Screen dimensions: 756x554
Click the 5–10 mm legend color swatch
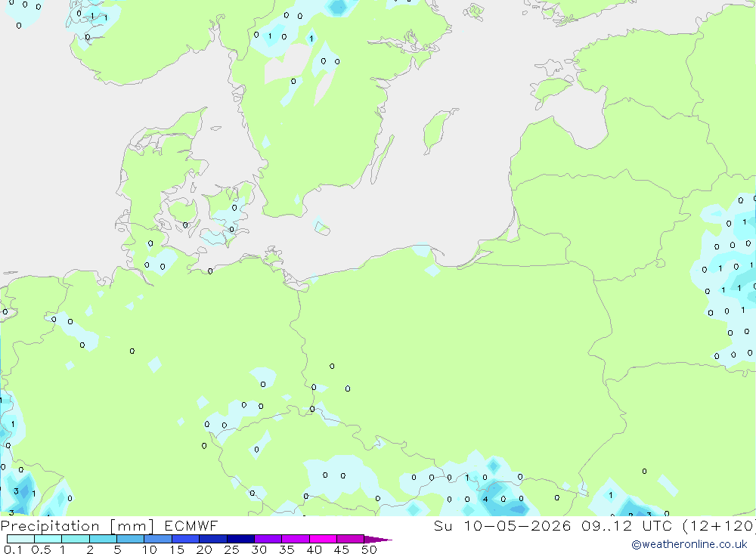coord(131,539)
